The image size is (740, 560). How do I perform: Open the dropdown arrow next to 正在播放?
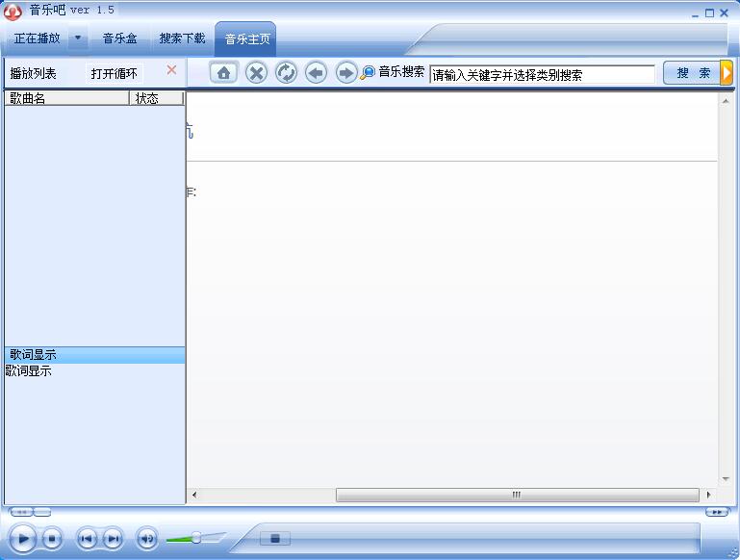tap(78, 38)
